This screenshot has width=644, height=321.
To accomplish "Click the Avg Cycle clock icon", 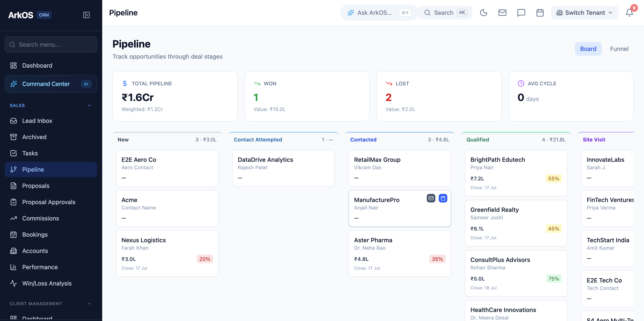I will click(x=521, y=83).
